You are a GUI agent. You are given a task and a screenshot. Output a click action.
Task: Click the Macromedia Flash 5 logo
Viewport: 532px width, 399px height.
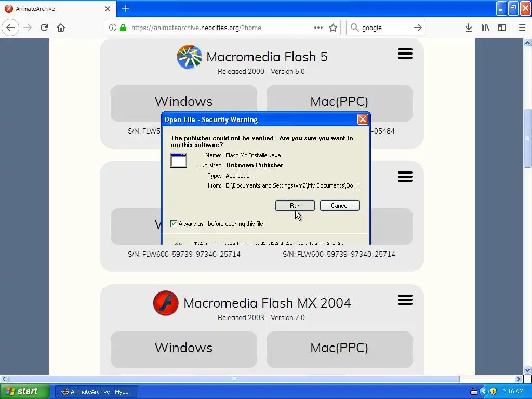(189, 57)
